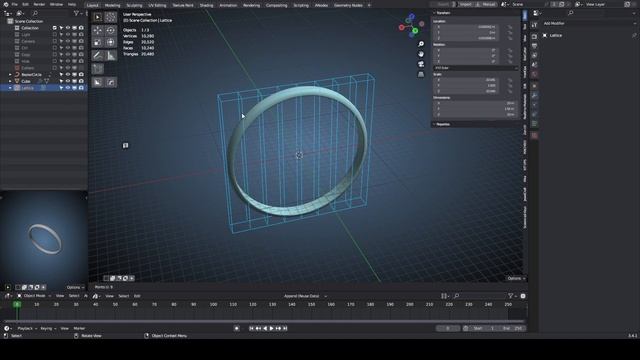The height and width of the screenshot is (360, 640).
Task: Open the Modifier wrench properties tab
Action: pos(534,95)
